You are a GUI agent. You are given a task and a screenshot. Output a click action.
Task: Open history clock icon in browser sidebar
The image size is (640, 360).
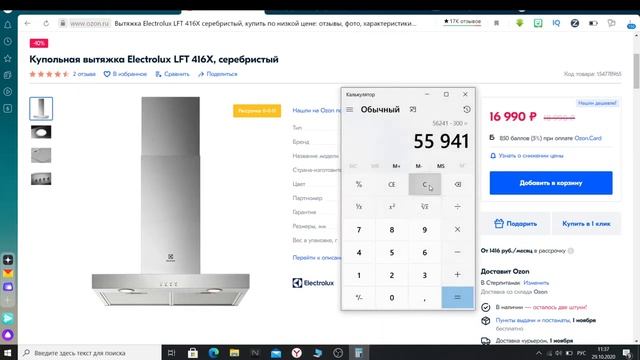pos(8,42)
